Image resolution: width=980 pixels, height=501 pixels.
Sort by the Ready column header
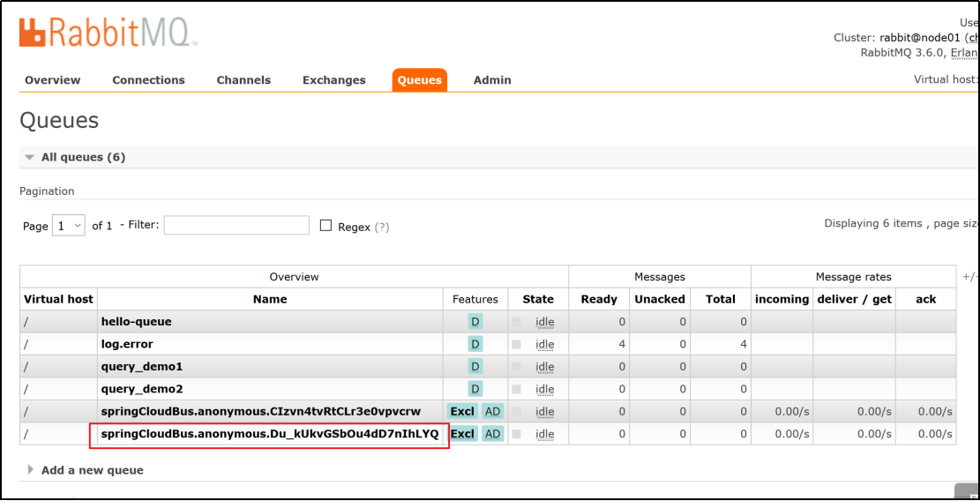(599, 299)
